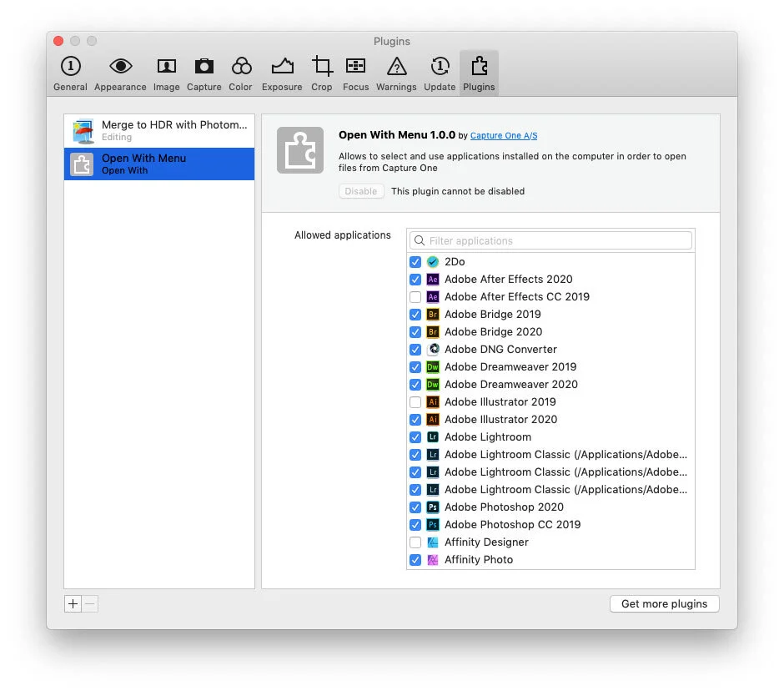Screen dimensions: 784x691
Task: Enable Adobe After Effects CC 2019 checkbox
Action: point(415,297)
